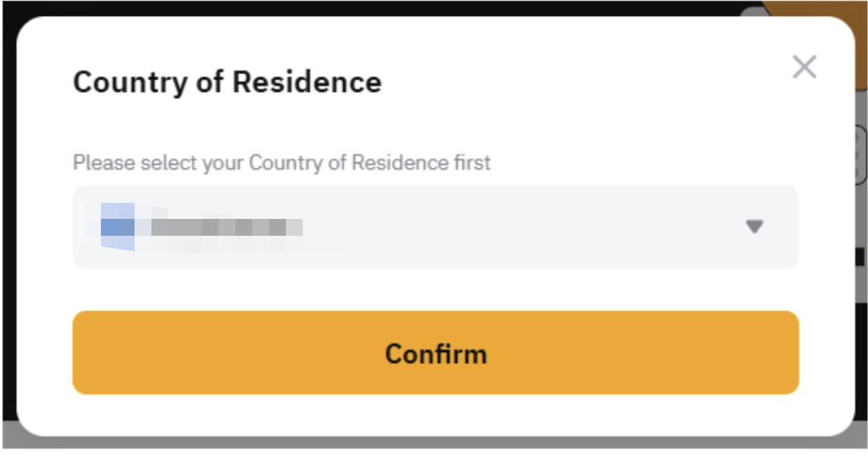Close the Country of Residence dialog

click(804, 67)
